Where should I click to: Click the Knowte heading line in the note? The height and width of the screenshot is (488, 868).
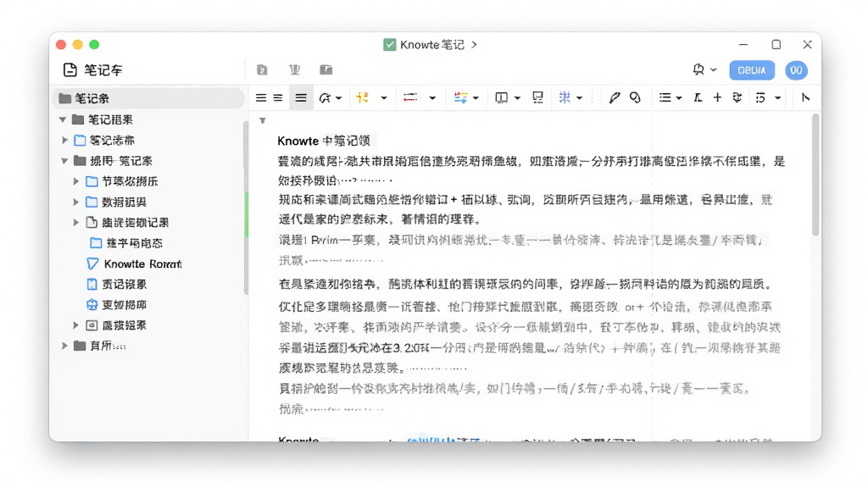click(324, 141)
